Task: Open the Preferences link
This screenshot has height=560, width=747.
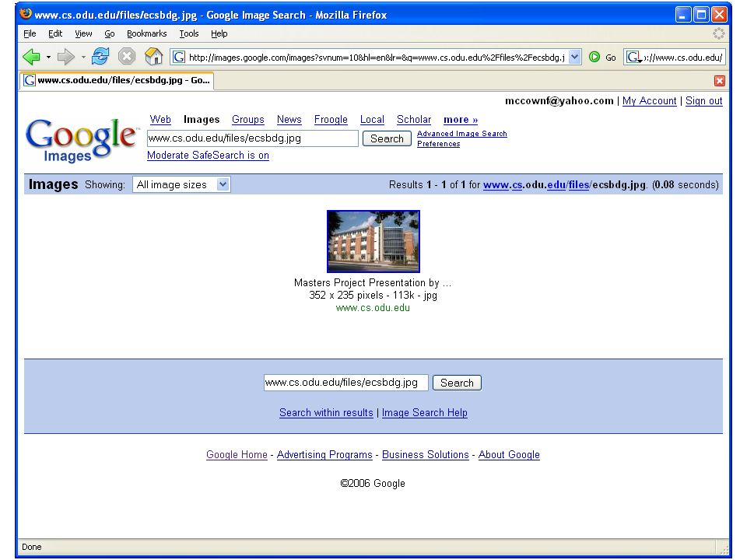Action: tap(438, 144)
